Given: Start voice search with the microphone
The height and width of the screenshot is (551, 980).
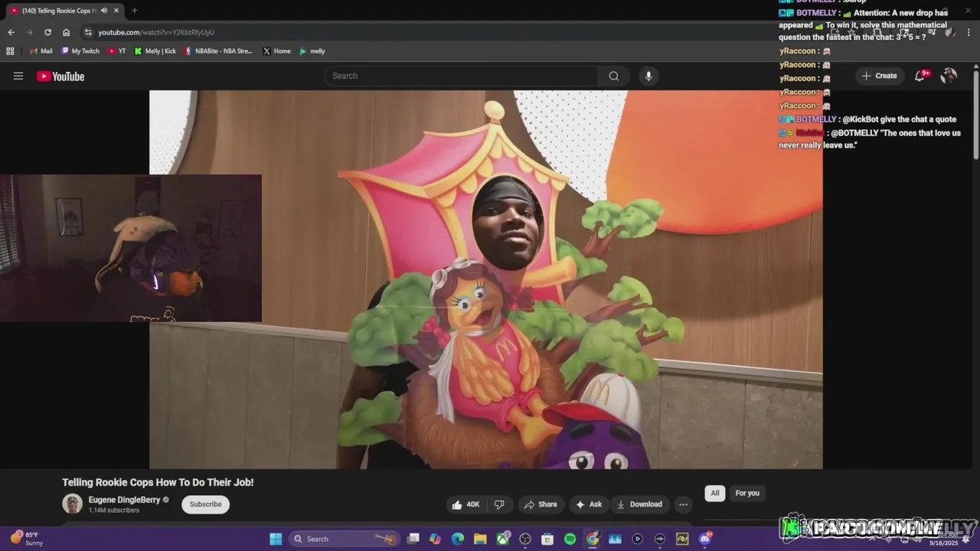Looking at the screenshot, I should pyautogui.click(x=648, y=76).
